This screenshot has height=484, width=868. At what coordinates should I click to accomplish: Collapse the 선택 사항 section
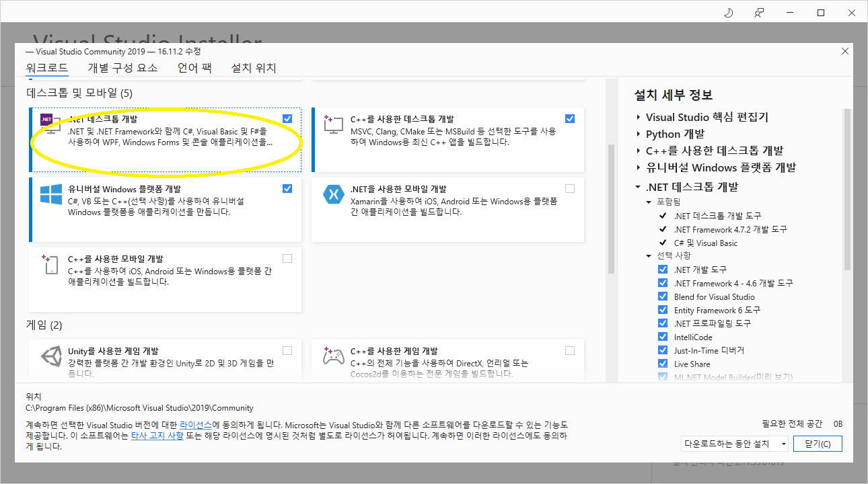pyautogui.click(x=649, y=255)
